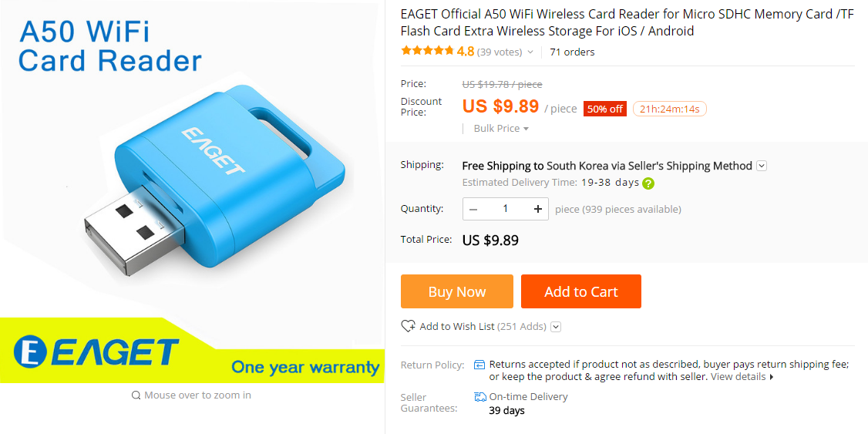
Task: Click the star rating icons
Action: click(x=427, y=51)
